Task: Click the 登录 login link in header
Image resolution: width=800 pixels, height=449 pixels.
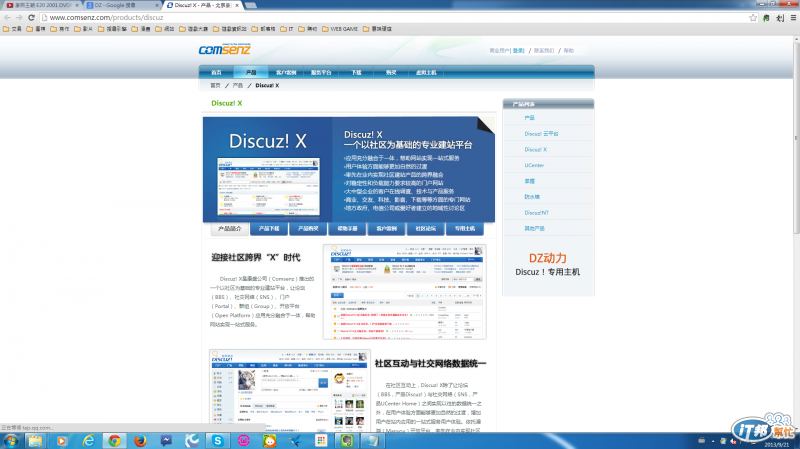Action: (518, 51)
